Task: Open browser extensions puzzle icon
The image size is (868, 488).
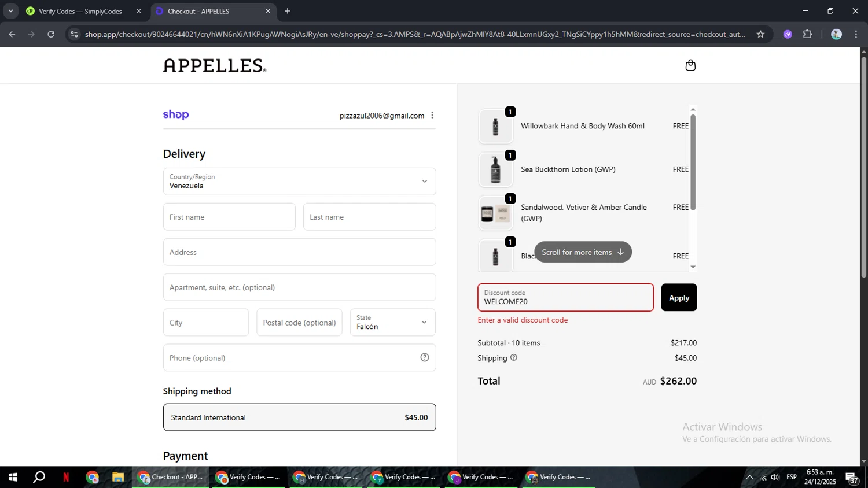Action: click(808, 34)
